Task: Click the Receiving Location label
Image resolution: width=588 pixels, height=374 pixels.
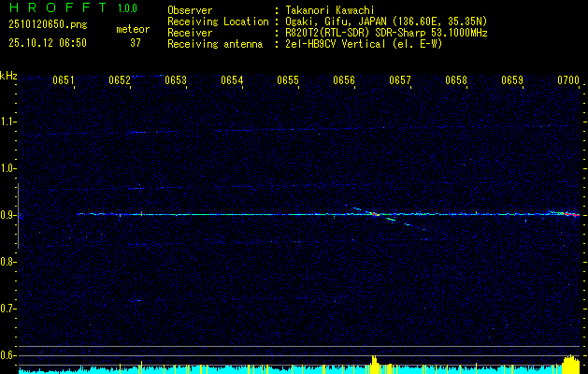Action: coord(218,22)
